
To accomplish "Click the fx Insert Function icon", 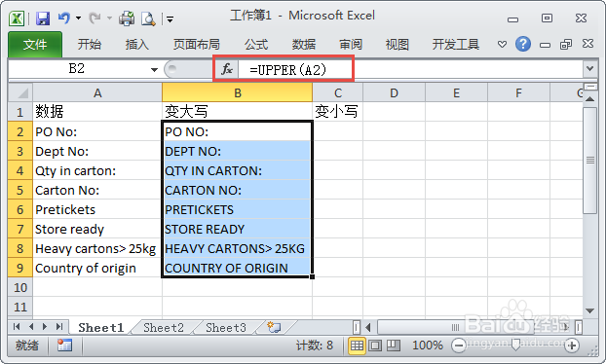I will [x=226, y=69].
